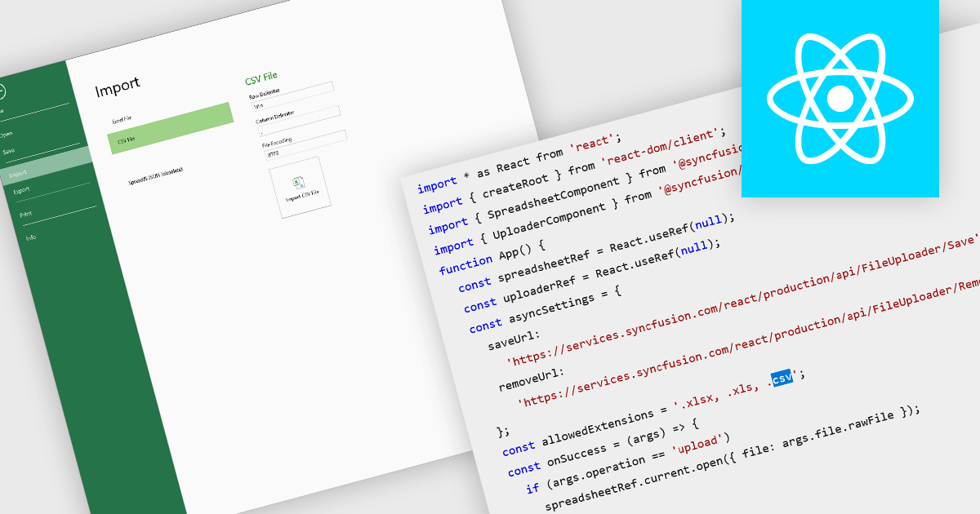
Task: Open Info in the green sidebar
Action: point(31,237)
